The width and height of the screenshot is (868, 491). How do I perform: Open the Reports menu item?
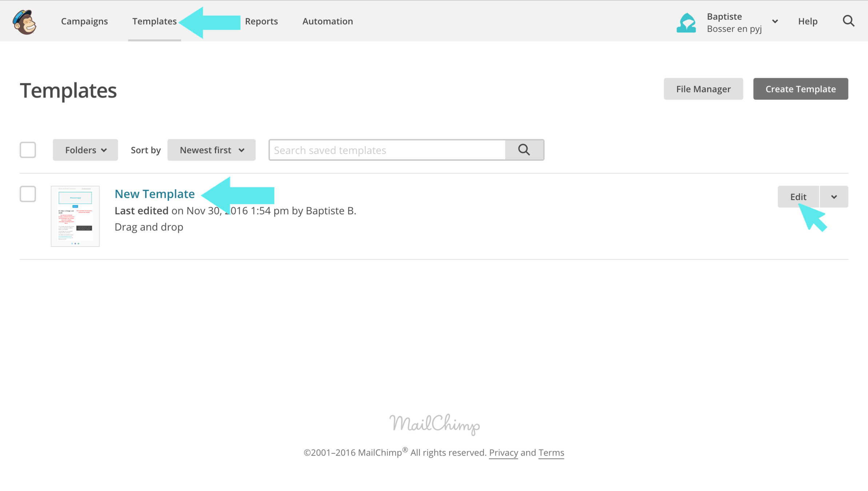click(261, 21)
